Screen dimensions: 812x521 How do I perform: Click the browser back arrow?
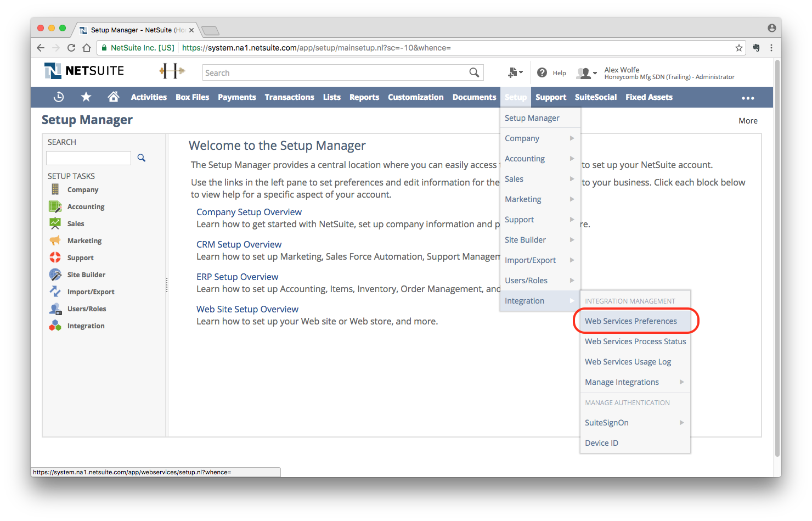click(x=41, y=48)
